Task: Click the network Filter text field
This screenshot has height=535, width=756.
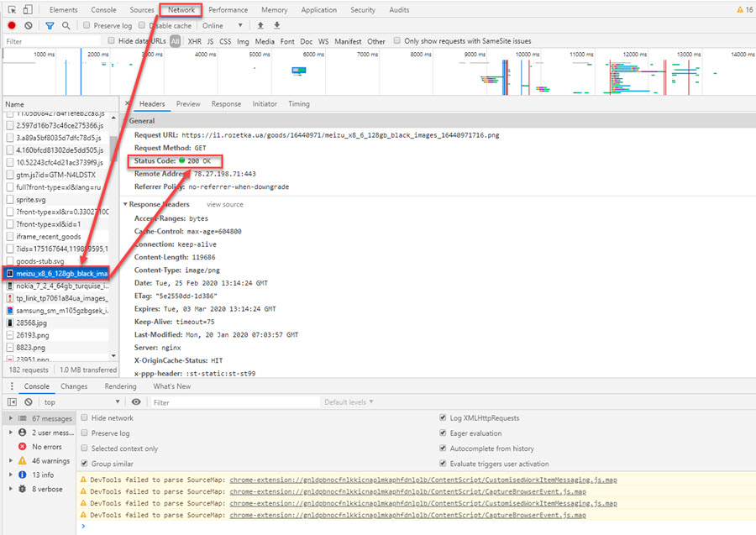Action: (52, 41)
